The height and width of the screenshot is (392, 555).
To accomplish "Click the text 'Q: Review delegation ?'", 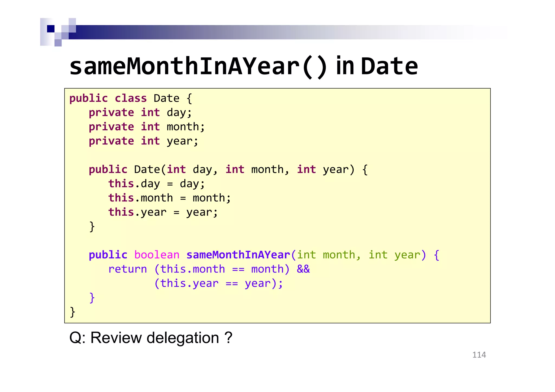I will (x=151, y=338).
